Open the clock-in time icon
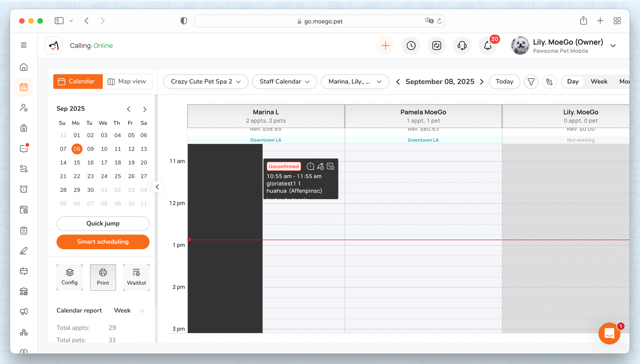The height and width of the screenshot is (364, 640). [x=411, y=46]
